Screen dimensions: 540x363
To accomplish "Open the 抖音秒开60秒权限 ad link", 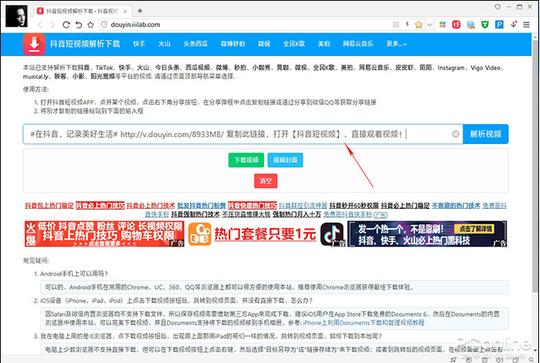I will tap(354, 206).
